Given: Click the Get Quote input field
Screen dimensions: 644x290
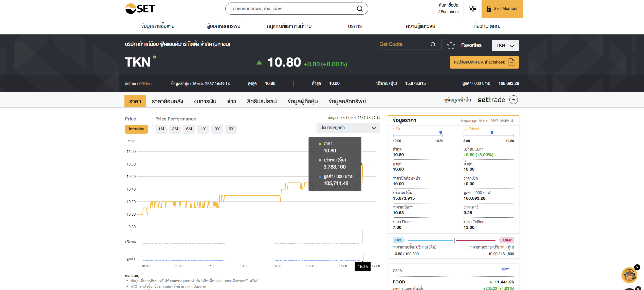Looking at the screenshot, I should [x=403, y=44].
